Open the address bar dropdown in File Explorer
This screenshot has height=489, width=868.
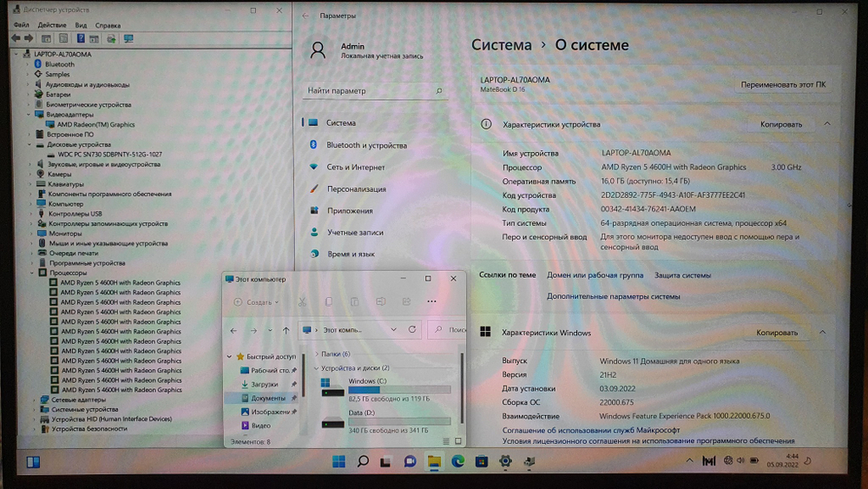point(393,329)
